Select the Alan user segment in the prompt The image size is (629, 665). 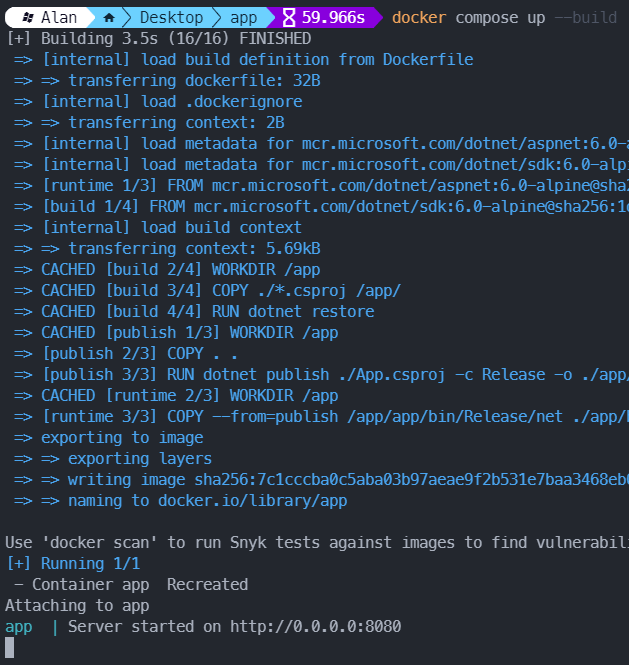(60, 17)
